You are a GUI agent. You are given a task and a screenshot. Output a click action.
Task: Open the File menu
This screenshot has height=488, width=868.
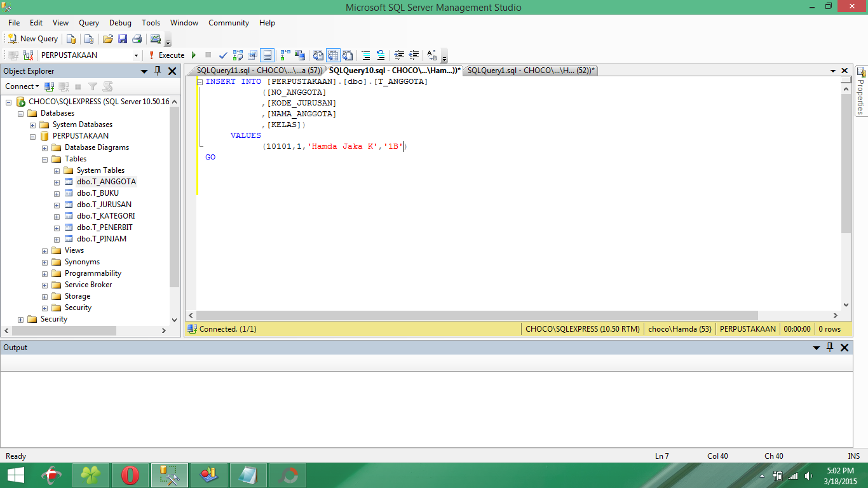tap(14, 23)
